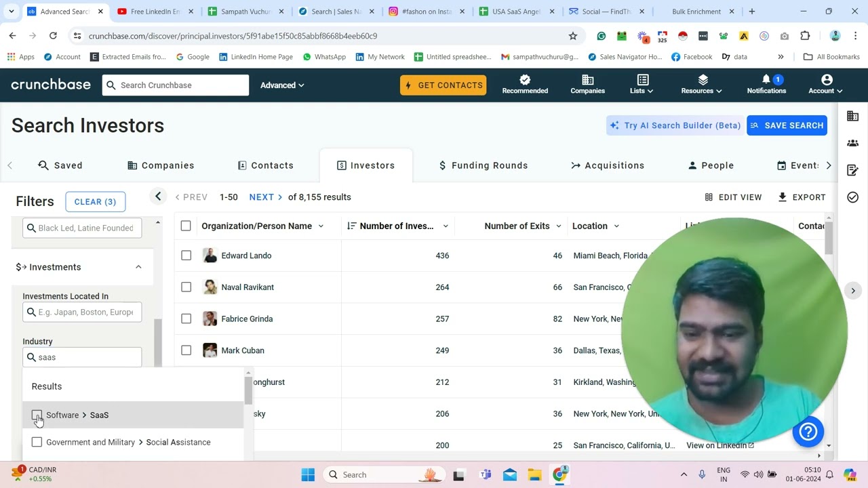868x488 pixels.
Task: Open Edward Lando's profile
Action: (x=246, y=256)
